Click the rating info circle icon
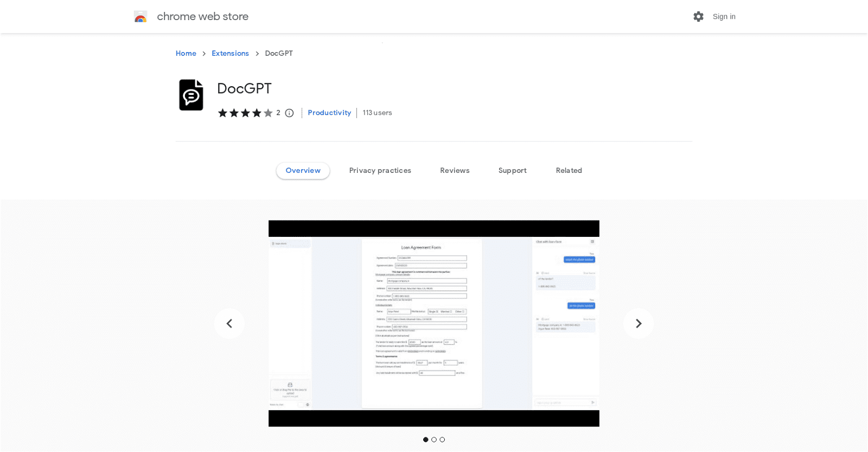 [x=290, y=113]
